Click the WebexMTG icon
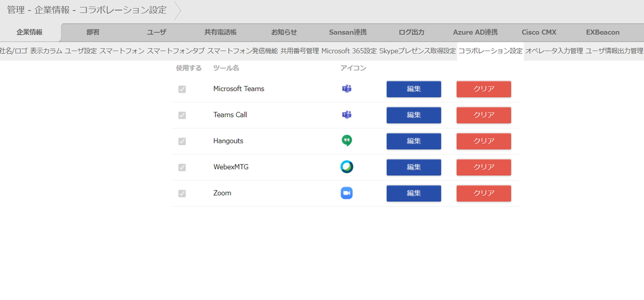This screenshot has height=300, width=644. point(347,167)
